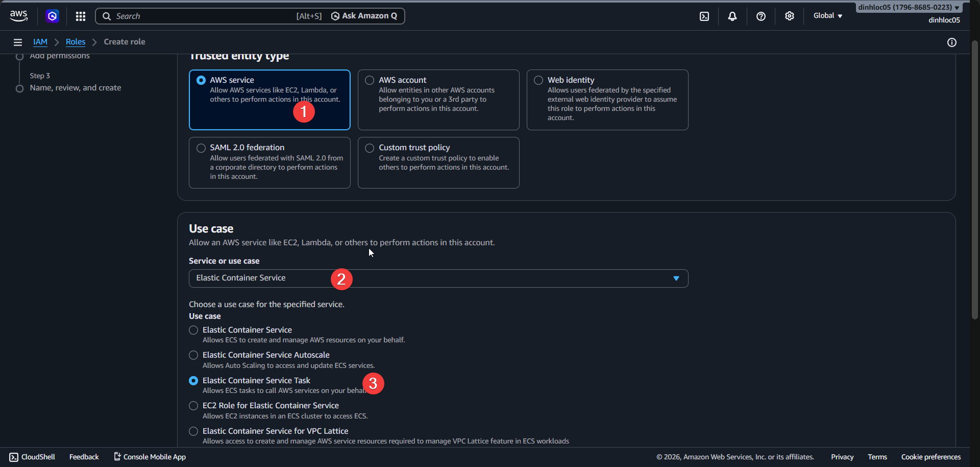Viewport: 980px width, 467px height.
Task: Navigate to Roles via the breadcrumb
Action: [76, 42]
